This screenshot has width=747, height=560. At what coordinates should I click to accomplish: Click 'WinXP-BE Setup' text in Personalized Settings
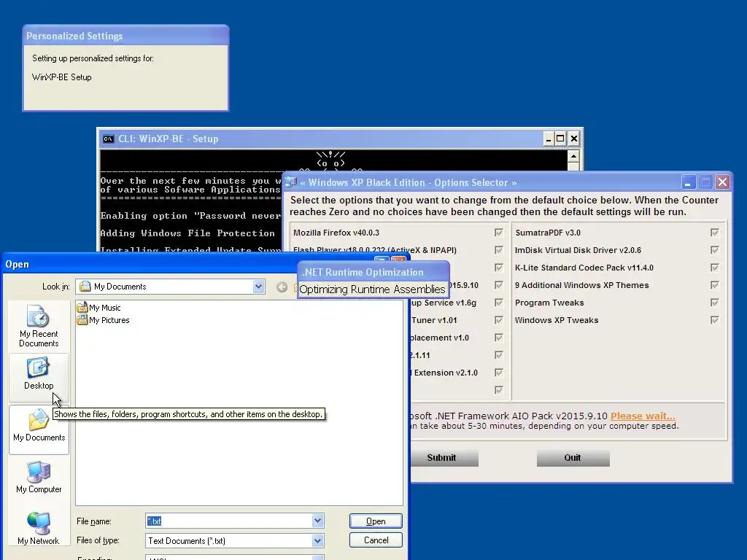pos(61,77)
